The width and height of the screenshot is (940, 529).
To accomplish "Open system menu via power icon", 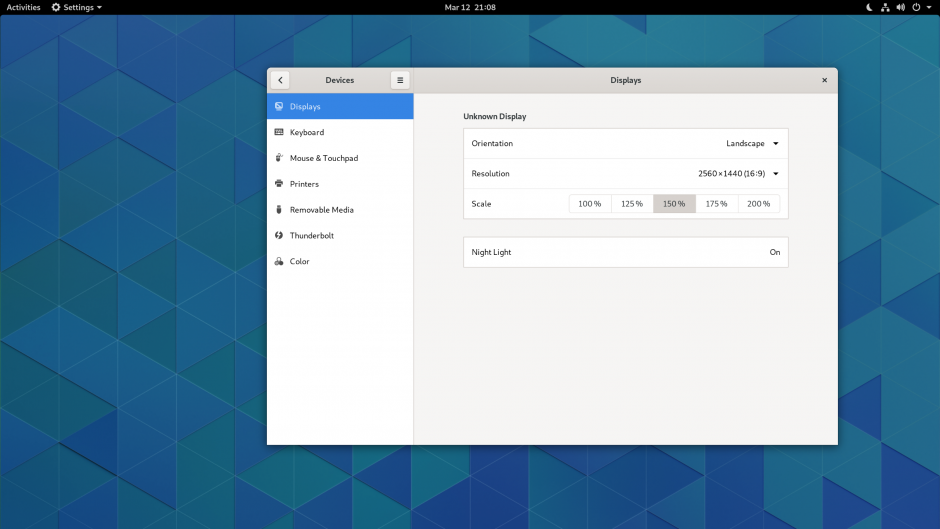I will pos(917,7).
